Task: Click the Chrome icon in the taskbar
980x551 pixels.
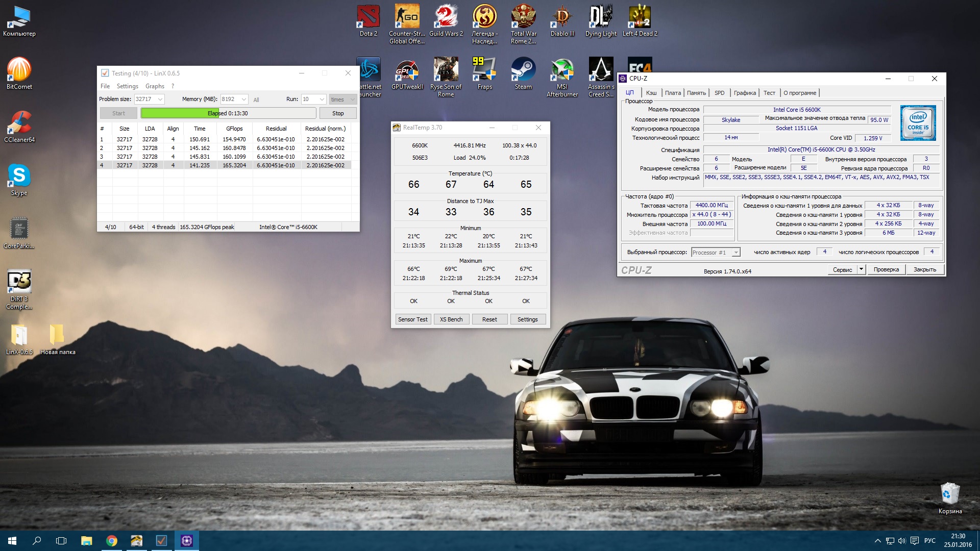Action: [111, 541]
